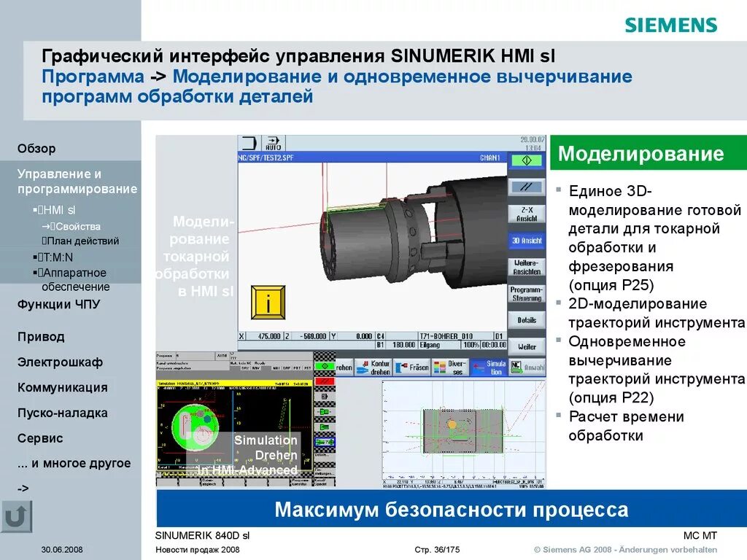The image size is (747, 560).
Task: Click the NC Anwahl softkey
Action: (x=527, y=367)
